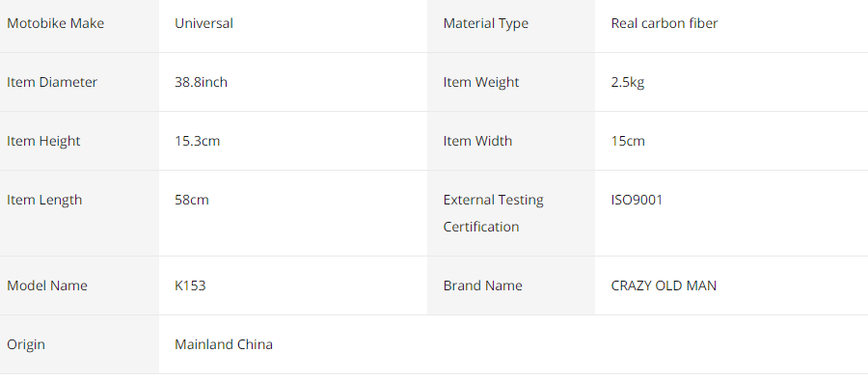Click the Item Height label
The image size is (868, 380).
[43, 141]
